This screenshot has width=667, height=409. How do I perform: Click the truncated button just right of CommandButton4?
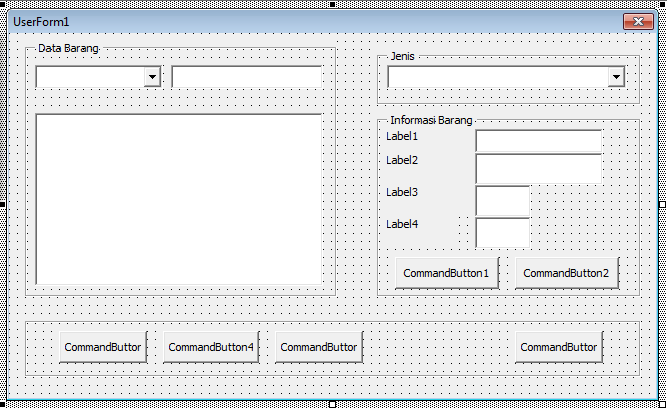point(319,347)
